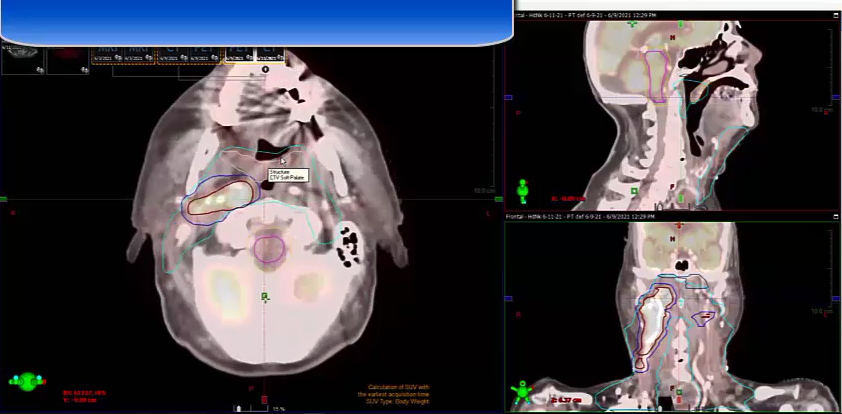Click blue crosshair handle at sagittal left edge
The height and width of the screenshot is (414, 842).
(x=509, y=97)
